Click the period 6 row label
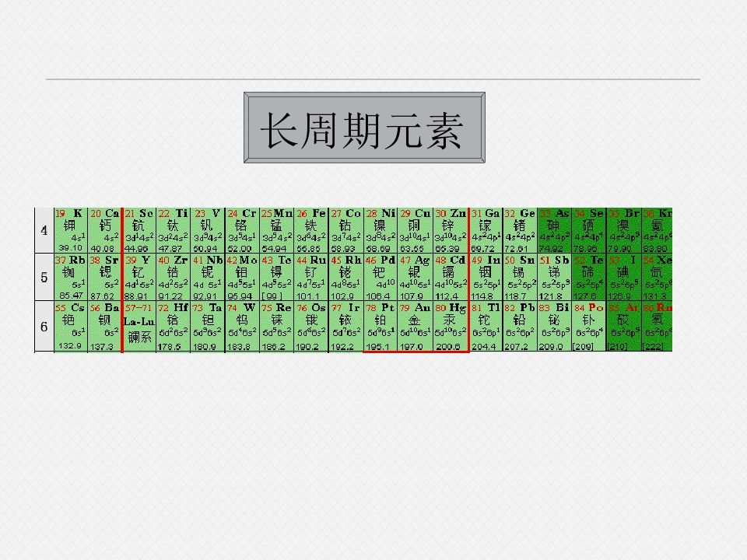 [x=44, y=327]
